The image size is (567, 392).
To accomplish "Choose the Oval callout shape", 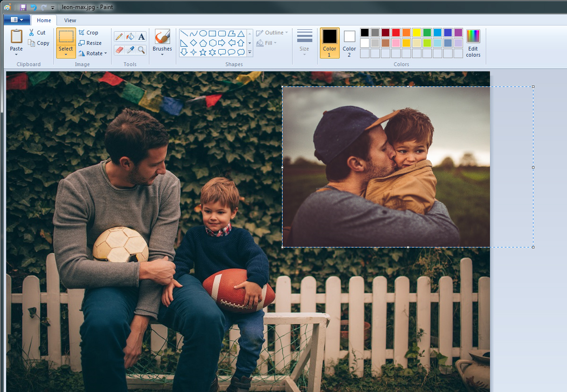I will (232, 52).
